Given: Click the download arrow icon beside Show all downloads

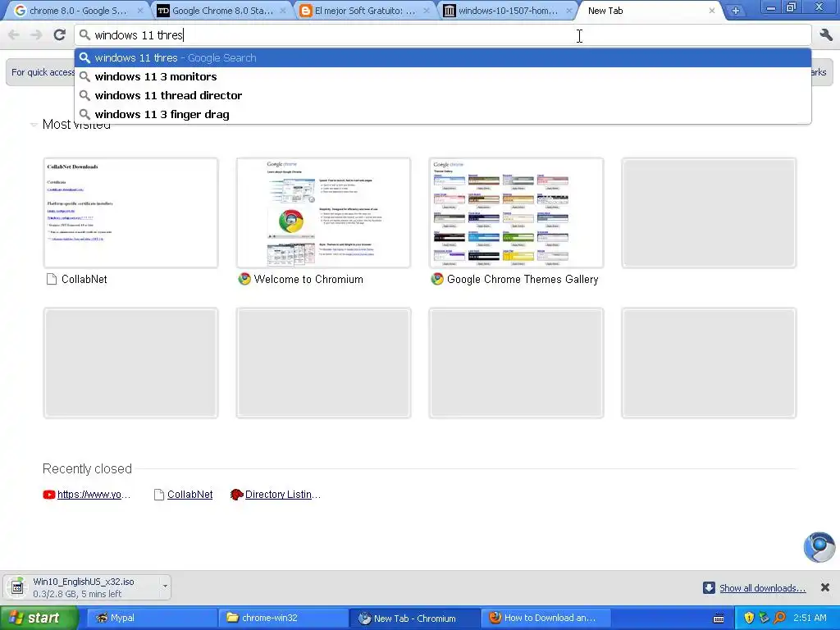Looking at the screenshot, I should [x=709, y=587].
